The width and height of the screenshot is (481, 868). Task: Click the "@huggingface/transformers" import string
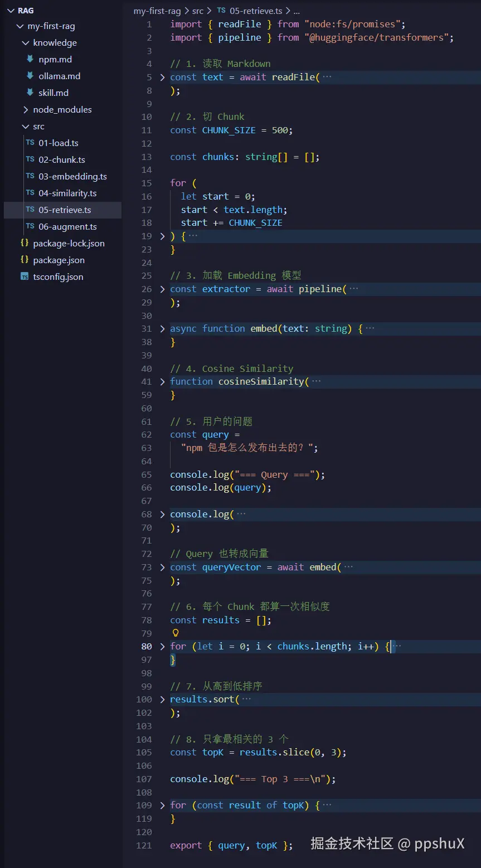[378, 38]
